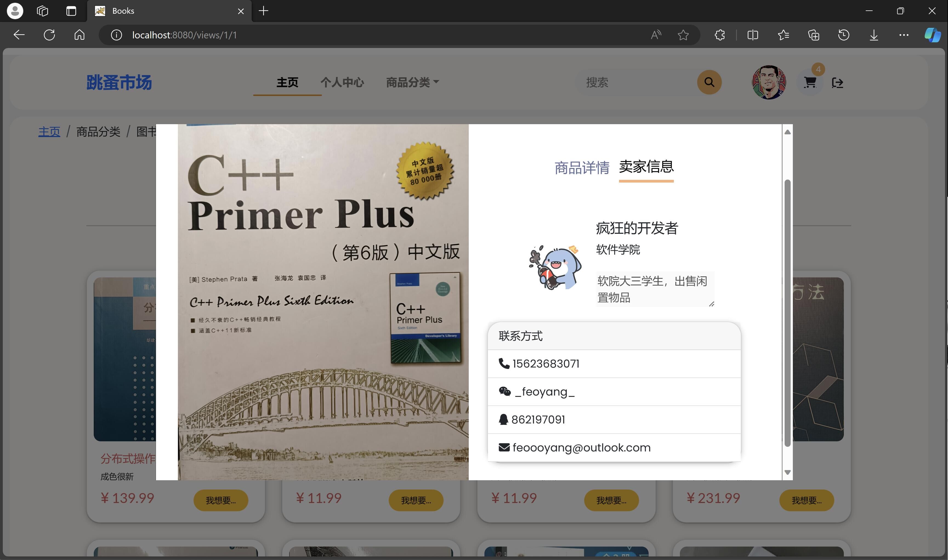Viewport: 948px width, 560px height.
Task: Expand the 商品分类 dropdown menu
Action: (x=412, y=82)
